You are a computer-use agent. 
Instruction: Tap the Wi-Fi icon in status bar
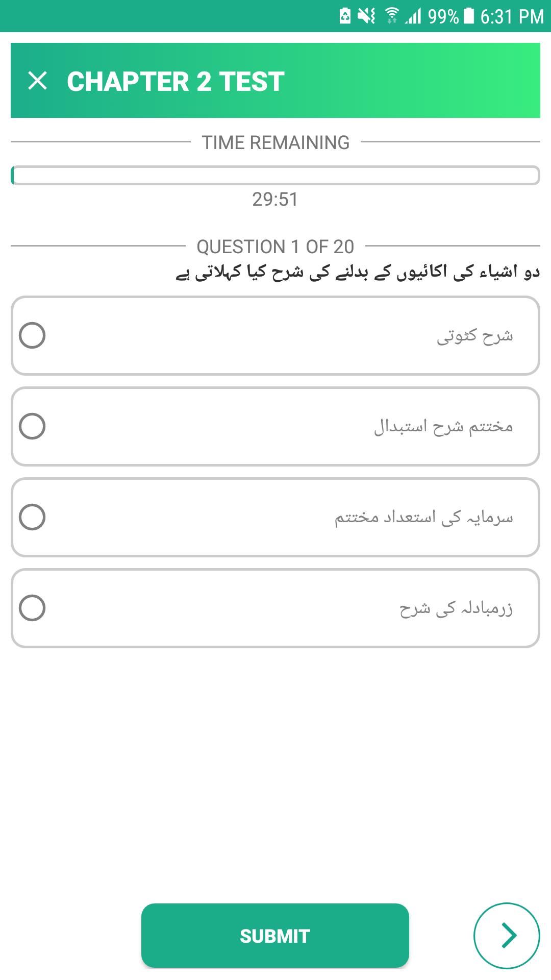[392, 16]
